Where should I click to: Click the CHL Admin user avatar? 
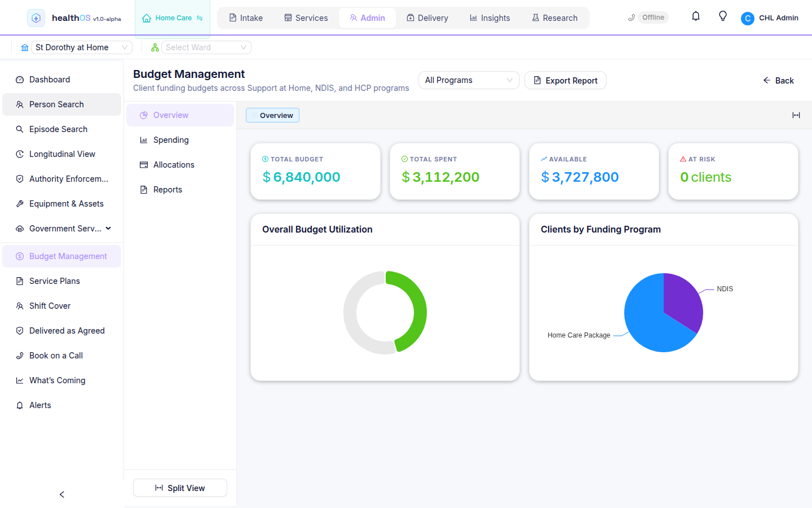pyautogui.click(x=748, y=18)
